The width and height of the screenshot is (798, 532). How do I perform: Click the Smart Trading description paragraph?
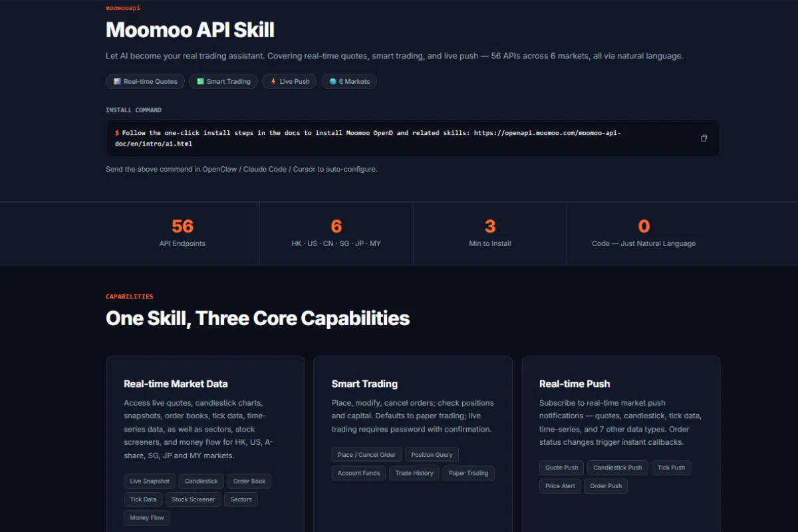413,416
